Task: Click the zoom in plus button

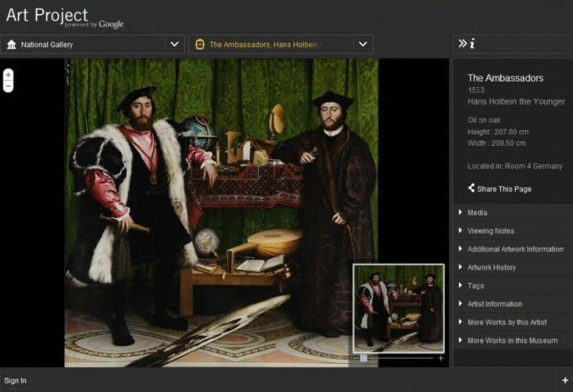Action: (8, 74)
